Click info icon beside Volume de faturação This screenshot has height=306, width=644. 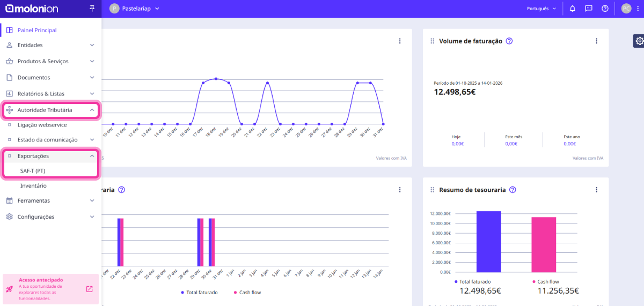[509, 41]
